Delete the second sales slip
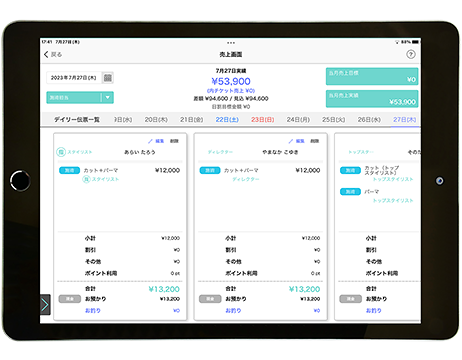This screenshot has width=462, height=360. 315,141
